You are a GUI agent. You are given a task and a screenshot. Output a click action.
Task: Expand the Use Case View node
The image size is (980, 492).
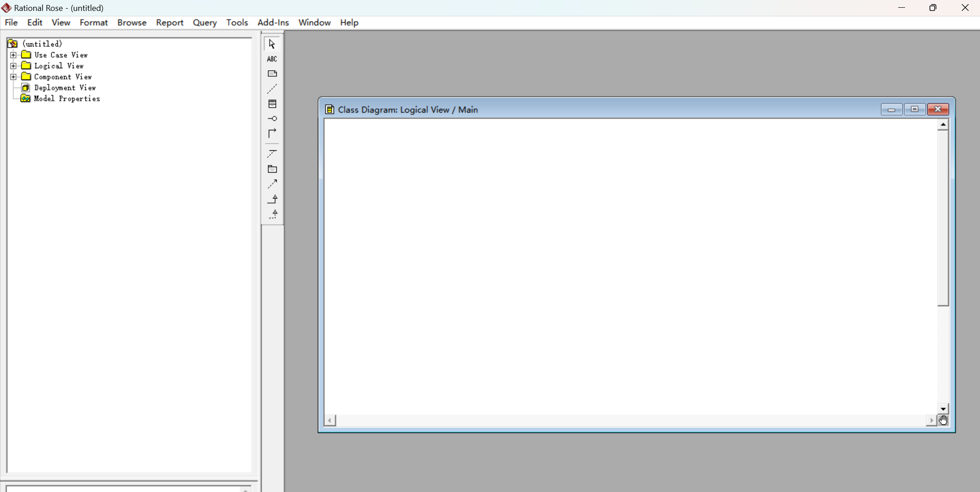coord(14,55)
